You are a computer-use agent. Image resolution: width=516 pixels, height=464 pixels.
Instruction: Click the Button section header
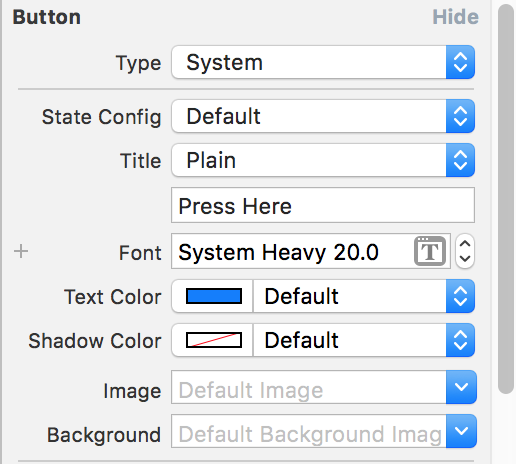(47, 17)
